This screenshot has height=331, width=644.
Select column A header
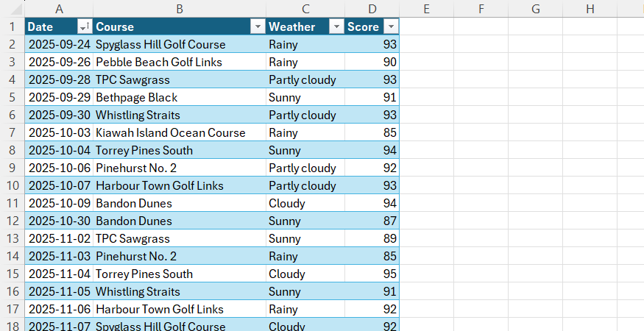pos(59,9)
